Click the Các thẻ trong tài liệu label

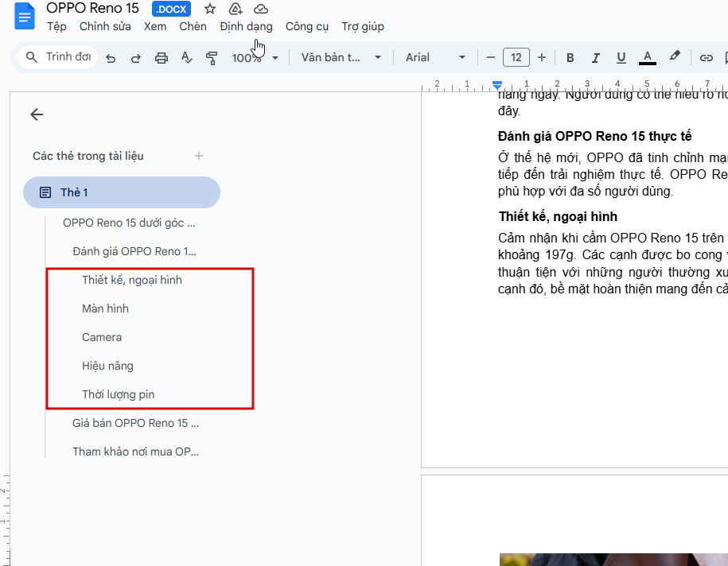tap(88, 156)
